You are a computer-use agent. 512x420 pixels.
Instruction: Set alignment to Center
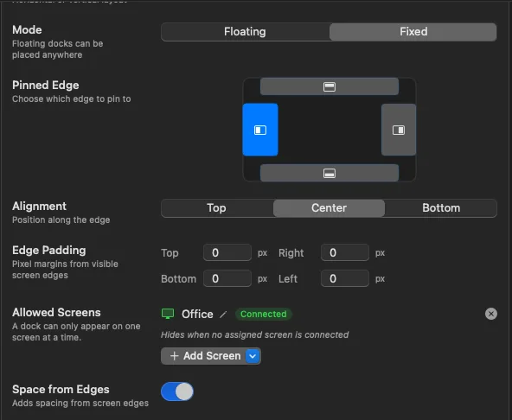click(x=329, y=208)
